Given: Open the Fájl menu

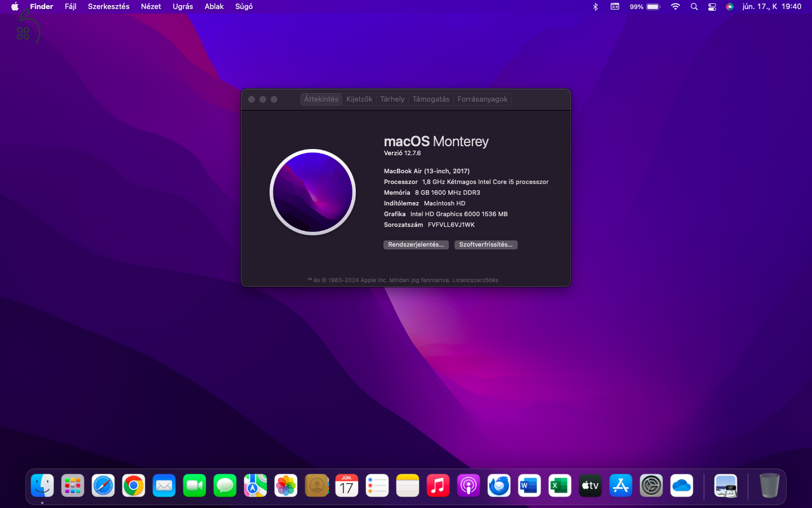Looking at the screenshot, I should pos(70,7).
